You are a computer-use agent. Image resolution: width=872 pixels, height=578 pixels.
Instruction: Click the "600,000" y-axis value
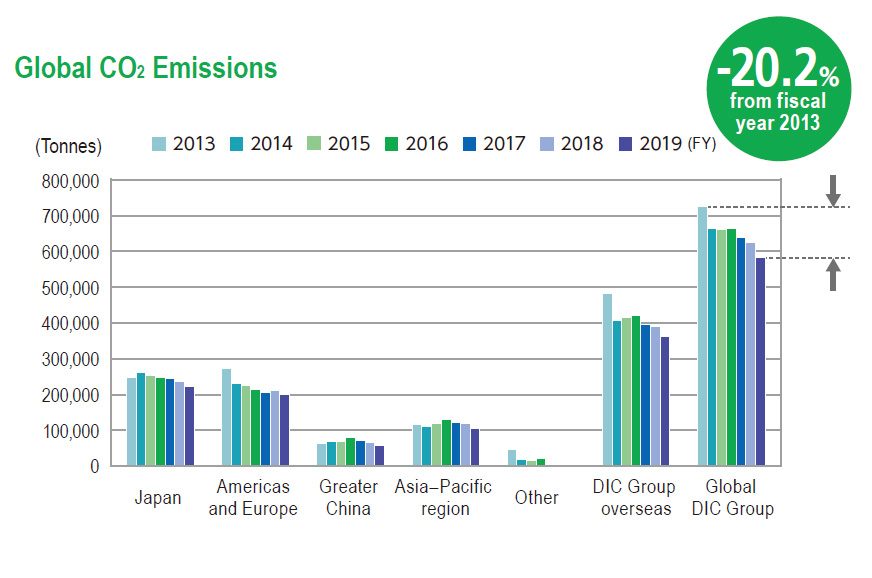tap(71, 253)
